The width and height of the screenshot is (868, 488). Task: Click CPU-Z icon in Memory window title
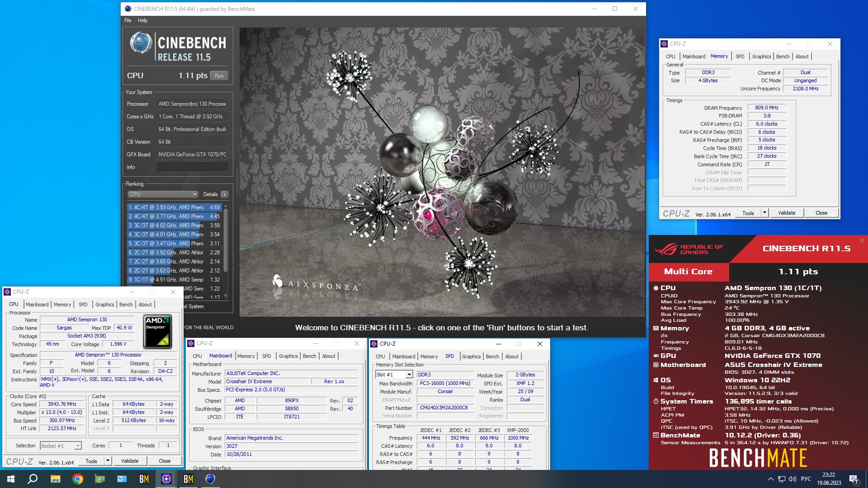tap(664, 44)
